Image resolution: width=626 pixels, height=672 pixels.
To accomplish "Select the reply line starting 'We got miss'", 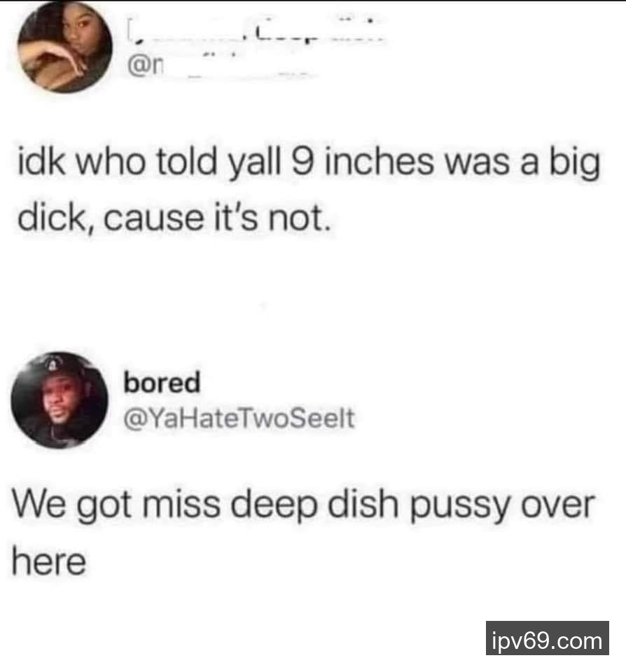I will click(x=303, y=505).
